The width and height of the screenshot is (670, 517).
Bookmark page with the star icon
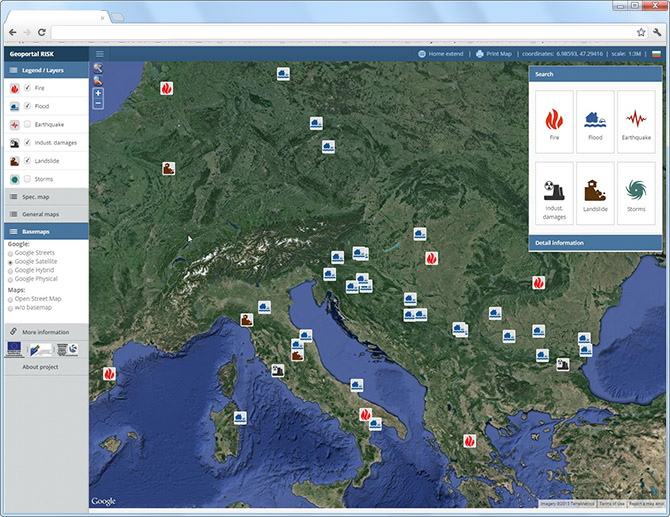[641, 32]
